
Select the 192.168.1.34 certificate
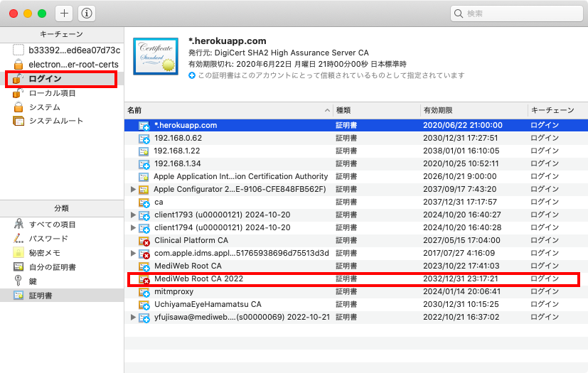point(356,163)
